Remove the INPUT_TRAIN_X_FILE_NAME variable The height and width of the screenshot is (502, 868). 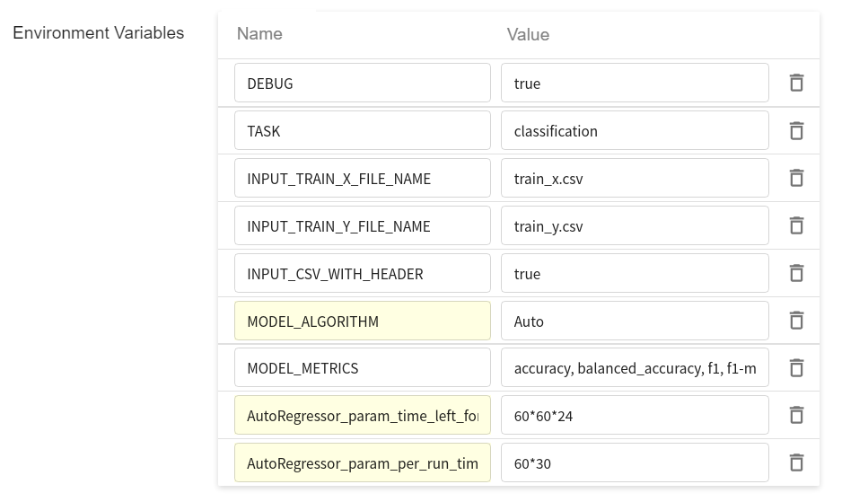(x=795, y=178)
